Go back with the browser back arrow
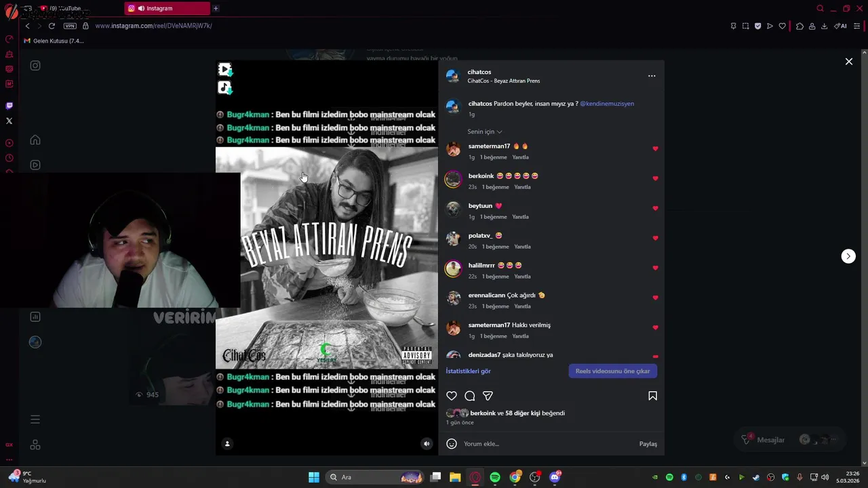Image resolution: width=868 pixels, height=488 pixels. tap(27, 26)
